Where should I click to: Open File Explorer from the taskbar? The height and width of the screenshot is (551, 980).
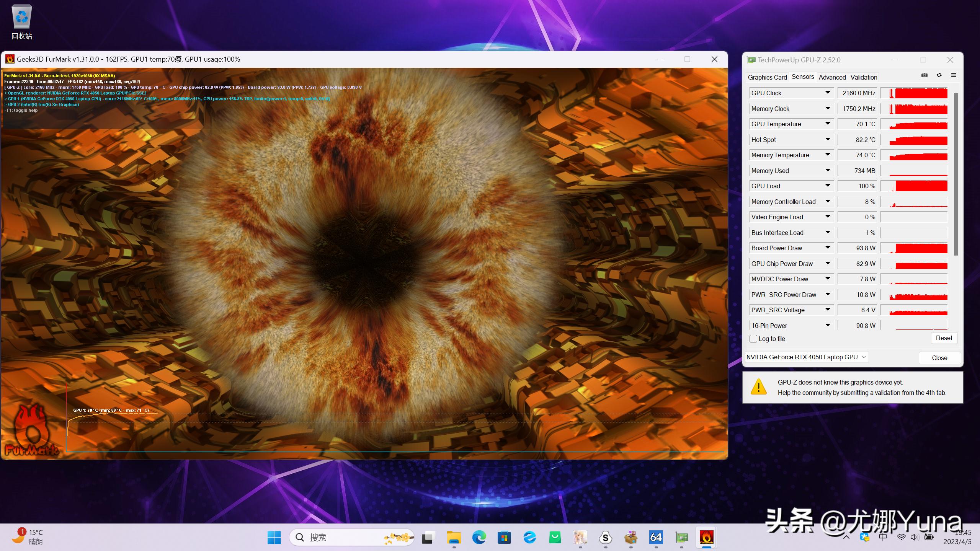click(x=454, y=538)
